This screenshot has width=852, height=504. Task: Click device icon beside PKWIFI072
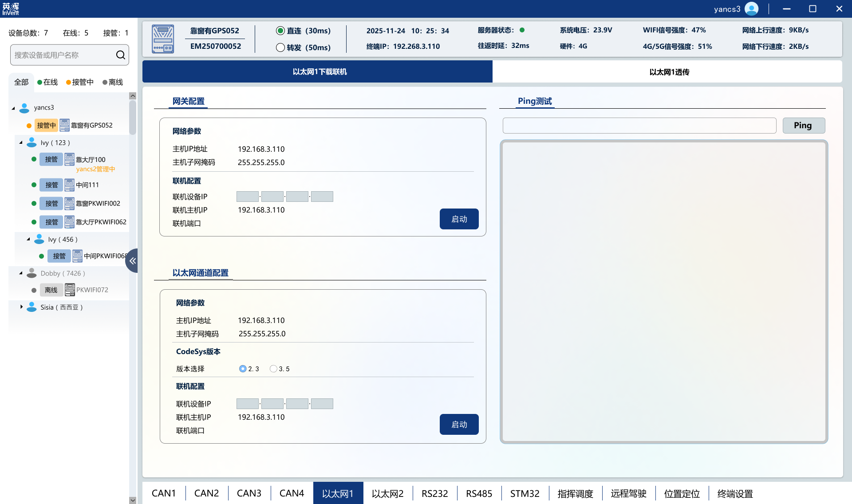[70, 290]
